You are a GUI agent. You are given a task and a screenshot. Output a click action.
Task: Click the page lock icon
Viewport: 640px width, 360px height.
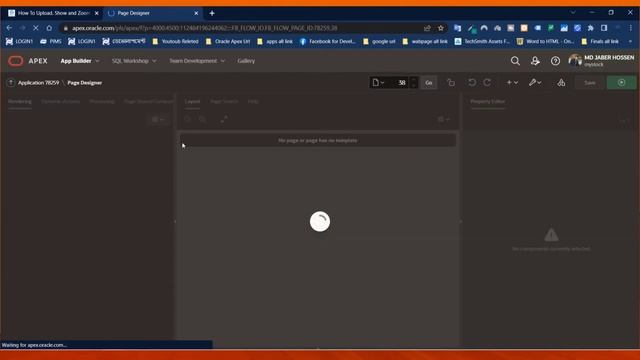(451, 82)
